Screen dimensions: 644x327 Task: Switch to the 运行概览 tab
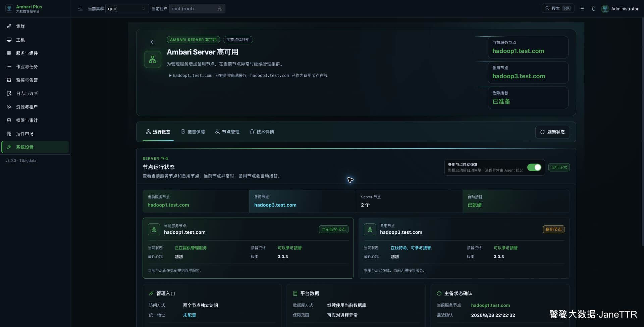[158, 132]
